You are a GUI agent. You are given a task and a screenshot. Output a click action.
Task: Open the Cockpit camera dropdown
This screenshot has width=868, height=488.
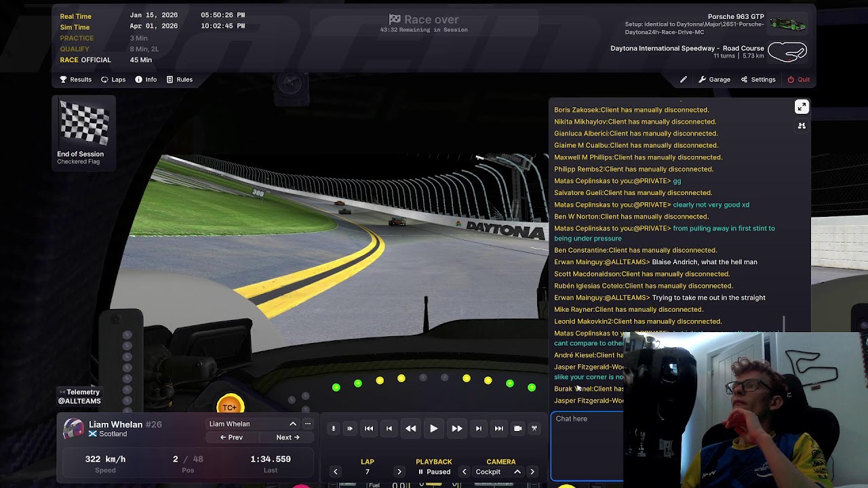point(498,472)
